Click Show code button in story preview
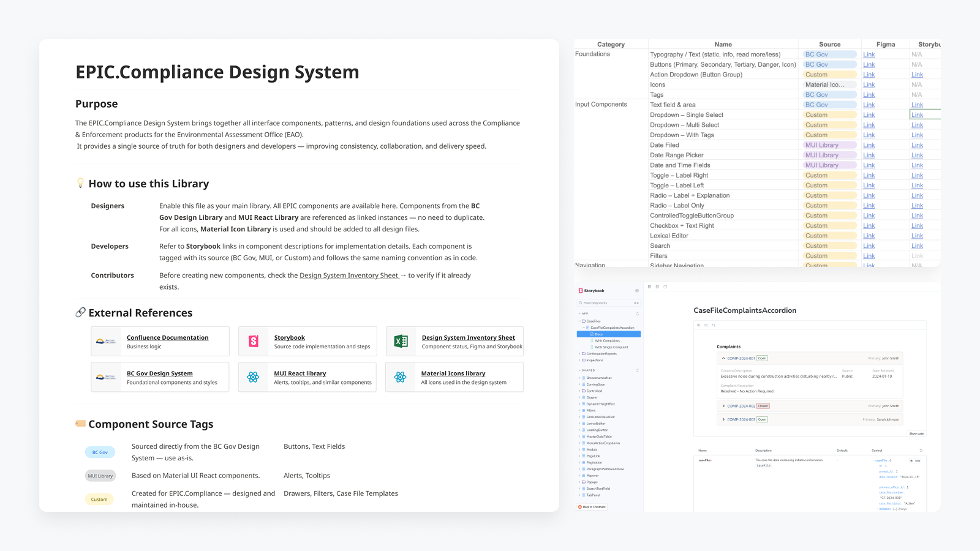Viewport: 980px width, 551px height. [916, 433]
